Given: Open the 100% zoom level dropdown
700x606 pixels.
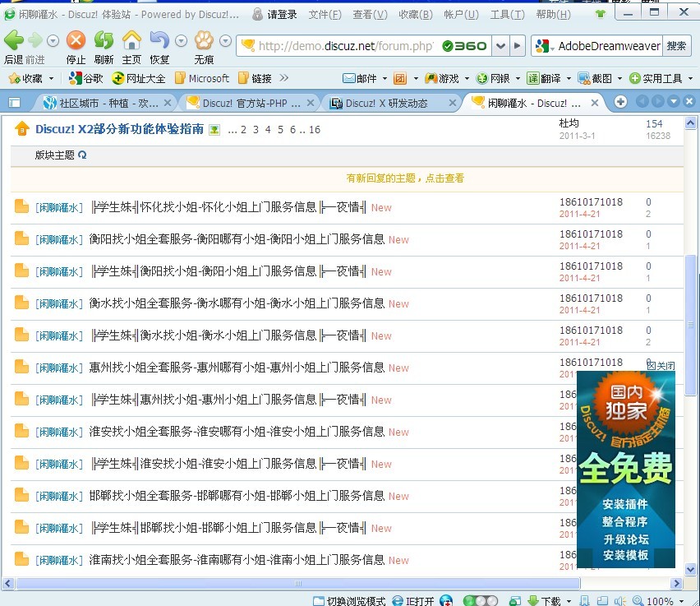Looking at the screenshot, I should [x=681, y=601].
